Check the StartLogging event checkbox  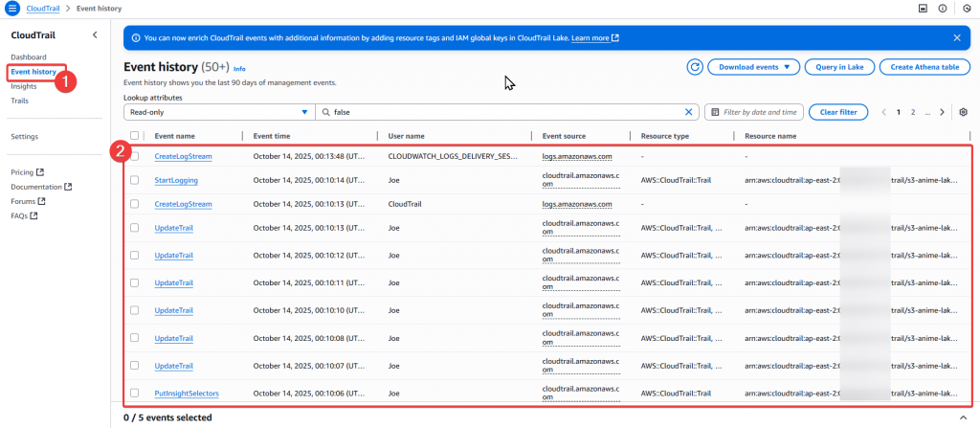(x=134, y=180)
